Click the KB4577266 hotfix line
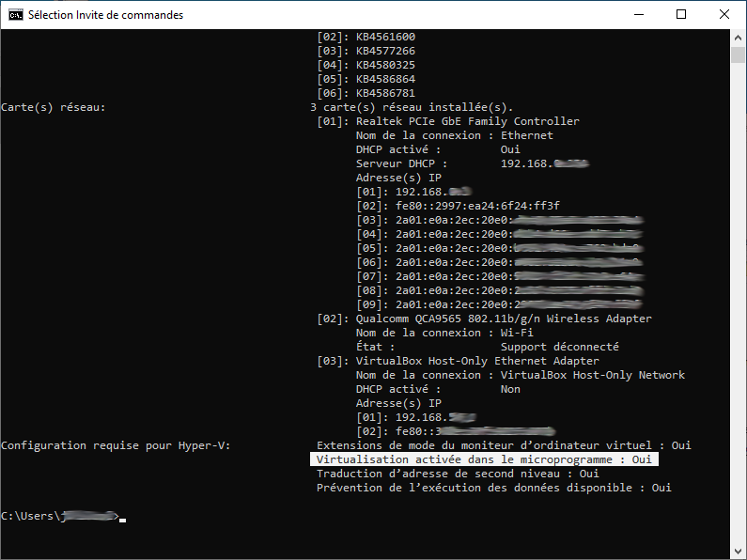This screenshot has height=560, width=747. [x=366, y=51]
